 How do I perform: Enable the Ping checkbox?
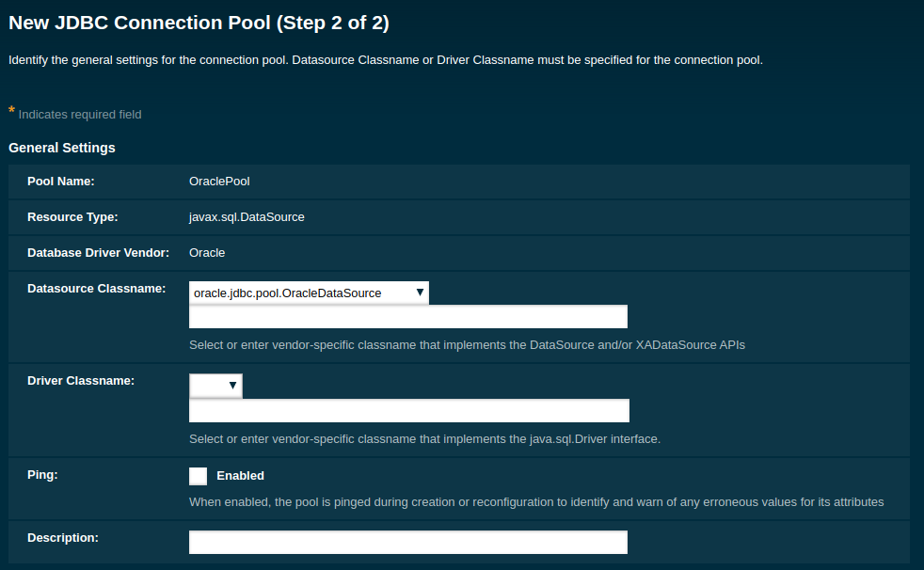(198, 476)
